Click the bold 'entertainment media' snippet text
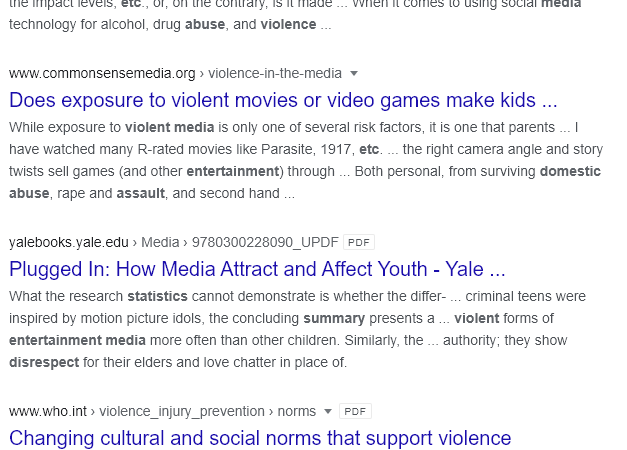Image resolution: width=627 pixels, height=450 pixels. click(77, 340)
